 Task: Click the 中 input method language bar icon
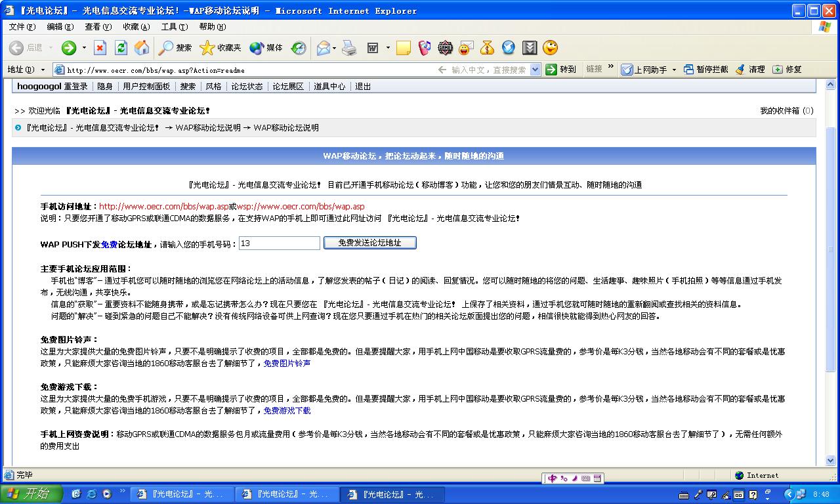pyautogui.click(x=553, y=478)
